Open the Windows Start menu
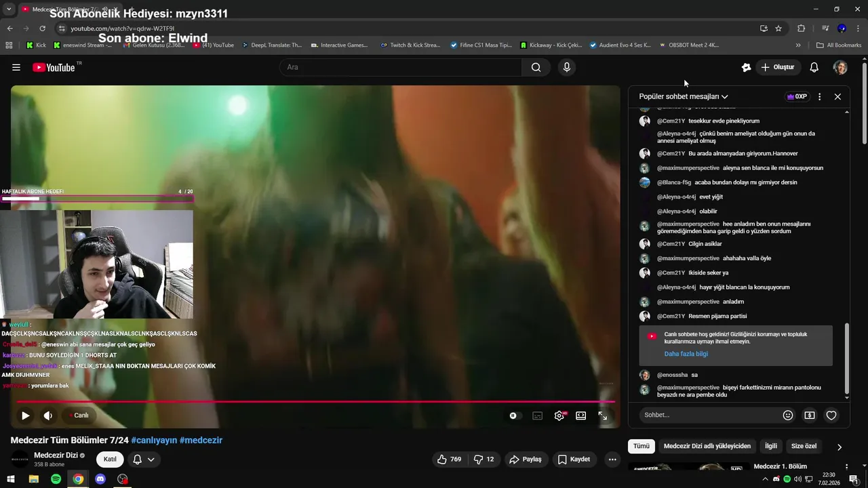Image resolution: width=868 pixels, height=488 pixels. 11,479
